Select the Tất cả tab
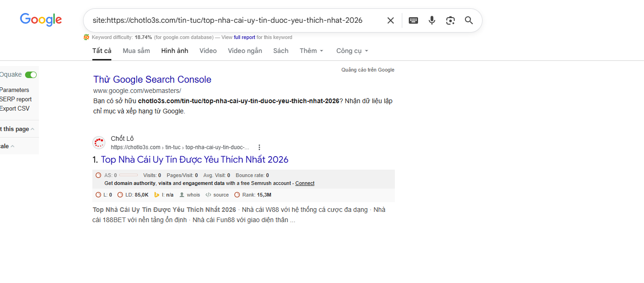644x283 pixels. point(102,51)
